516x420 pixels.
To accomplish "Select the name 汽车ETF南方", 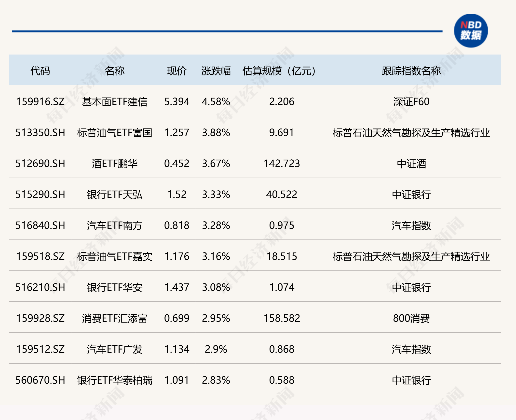I will coord(115,225).
